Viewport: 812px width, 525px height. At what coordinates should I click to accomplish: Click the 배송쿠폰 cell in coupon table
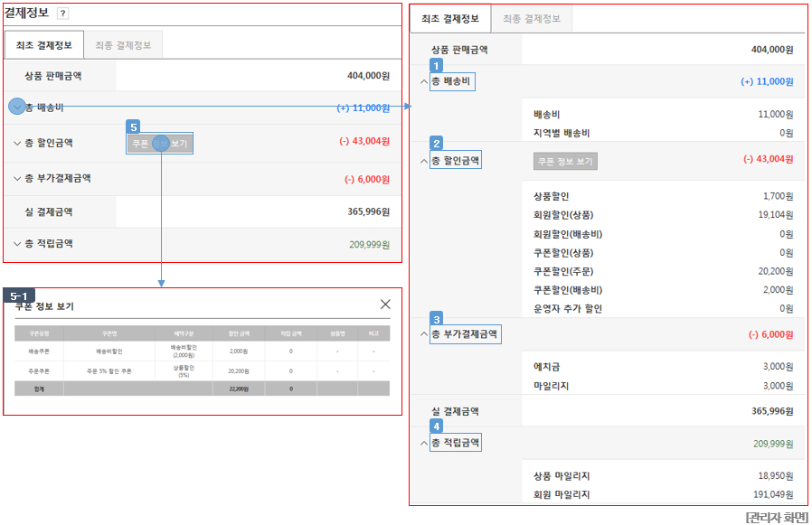[x=39, y=351]
